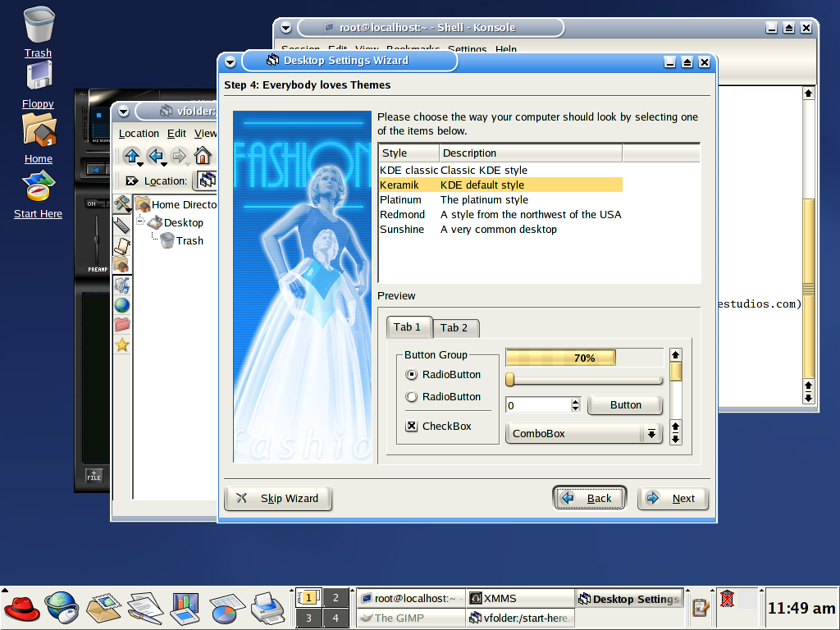Click the Home icon in vfolder toolbar
The image size is (840, 630).
203,156
